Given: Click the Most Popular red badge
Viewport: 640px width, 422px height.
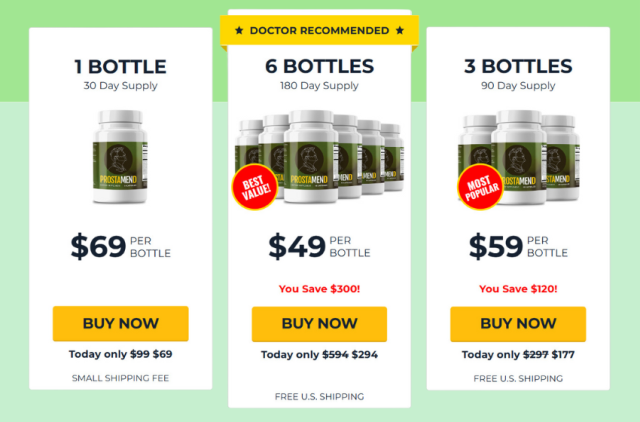Looking at the screenshot, I should tap(481, 187).
